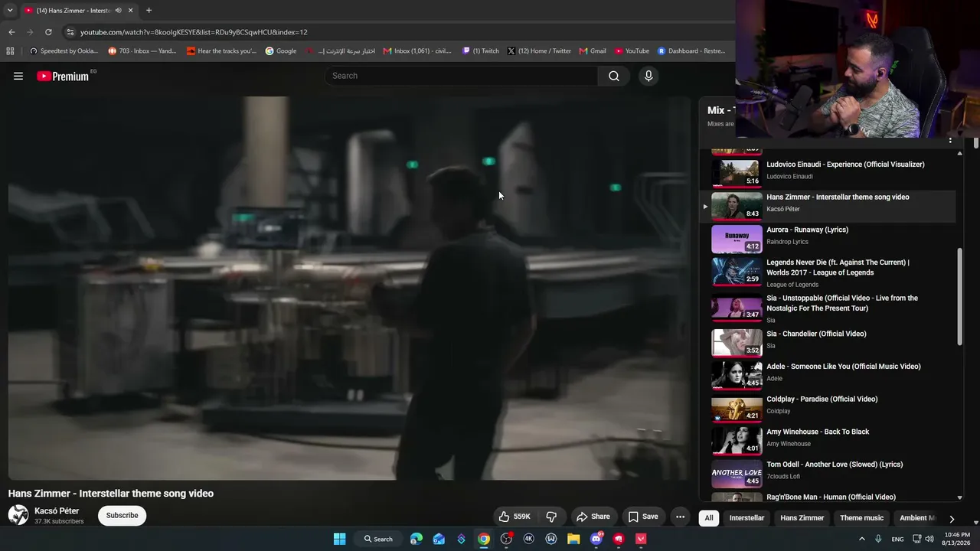Screen dimensions: 980x551
Task: Play Aurora Runaway thumbnail
Action: (737, 238)
